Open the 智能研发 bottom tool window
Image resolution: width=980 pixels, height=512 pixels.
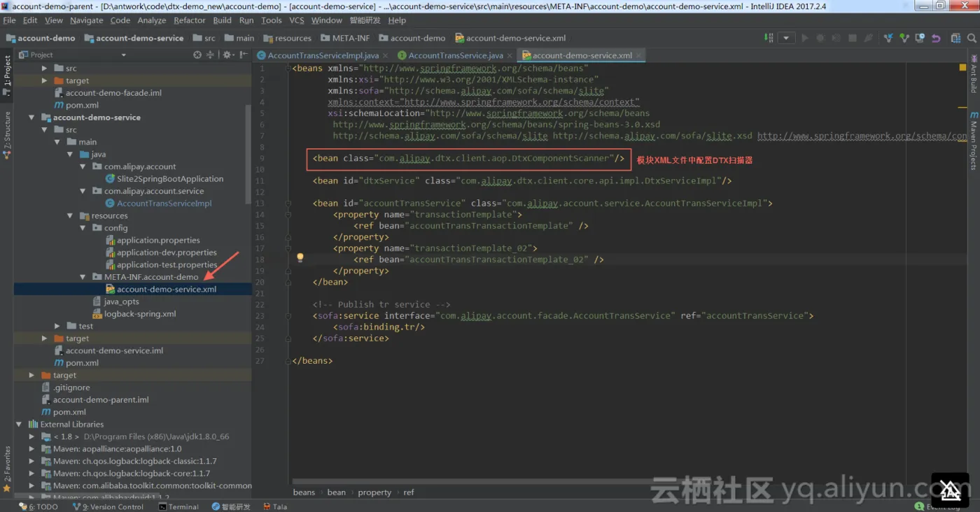(231, 506)
